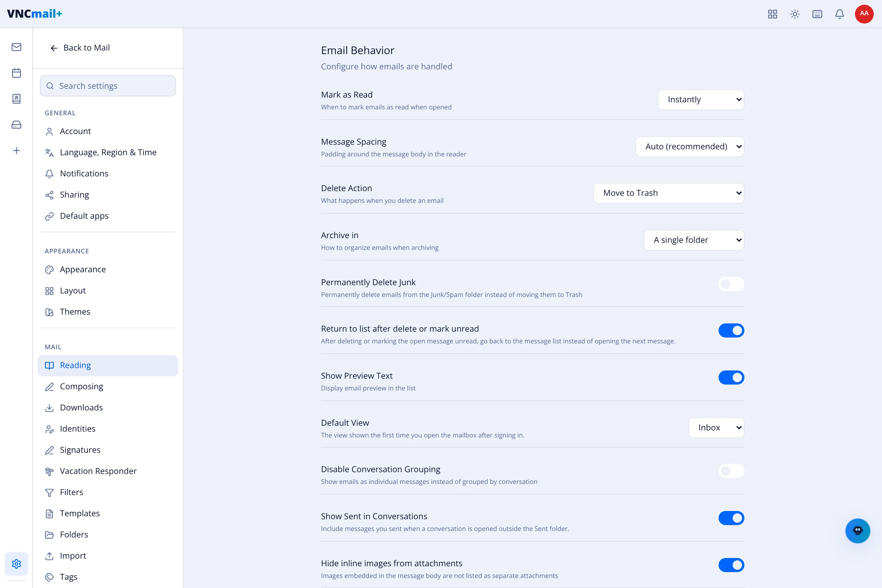
Task: Open Tags settings
Action: [108, 577]
